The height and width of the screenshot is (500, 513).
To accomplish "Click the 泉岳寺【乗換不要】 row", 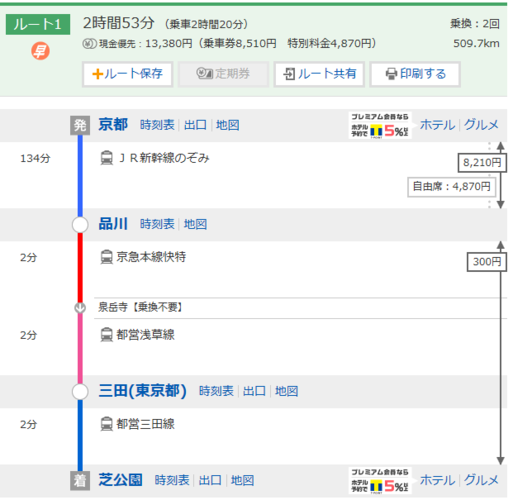I will [x=300, y=308].
